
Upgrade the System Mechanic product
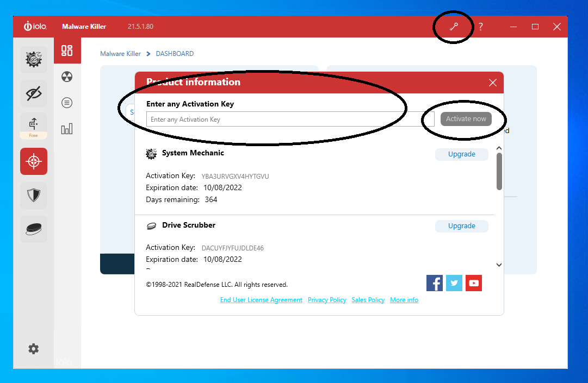coord(462,154)
